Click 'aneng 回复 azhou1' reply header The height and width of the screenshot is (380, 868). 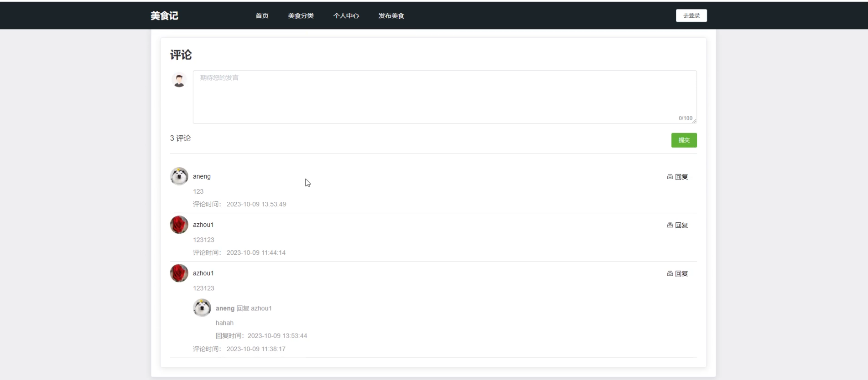[x=244, y=308]
